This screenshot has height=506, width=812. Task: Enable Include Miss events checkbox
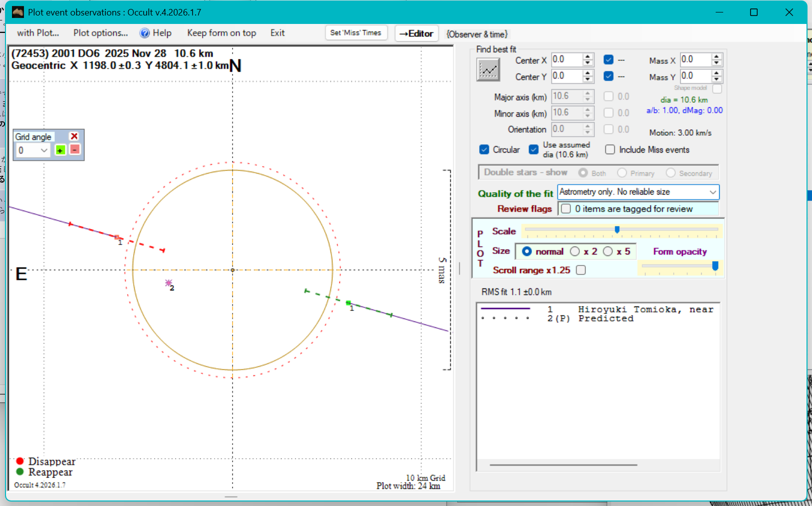tap(610, 150)
